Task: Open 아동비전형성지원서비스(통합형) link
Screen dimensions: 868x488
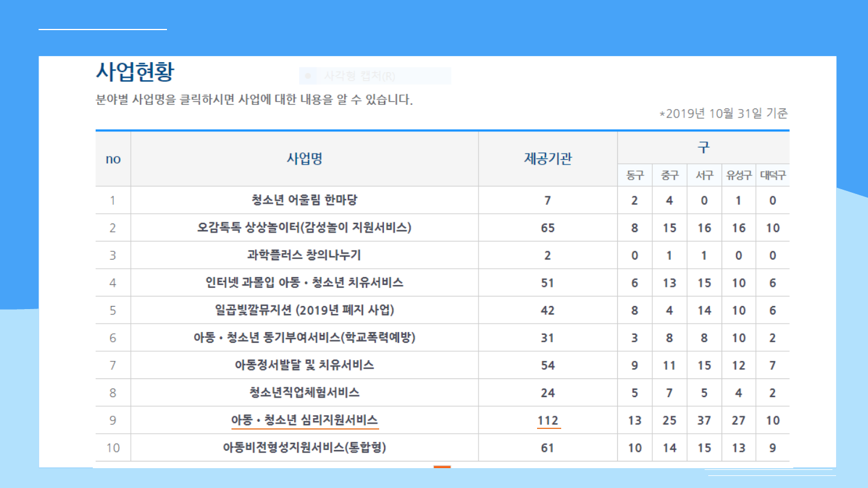Action: tap(304, 448)
